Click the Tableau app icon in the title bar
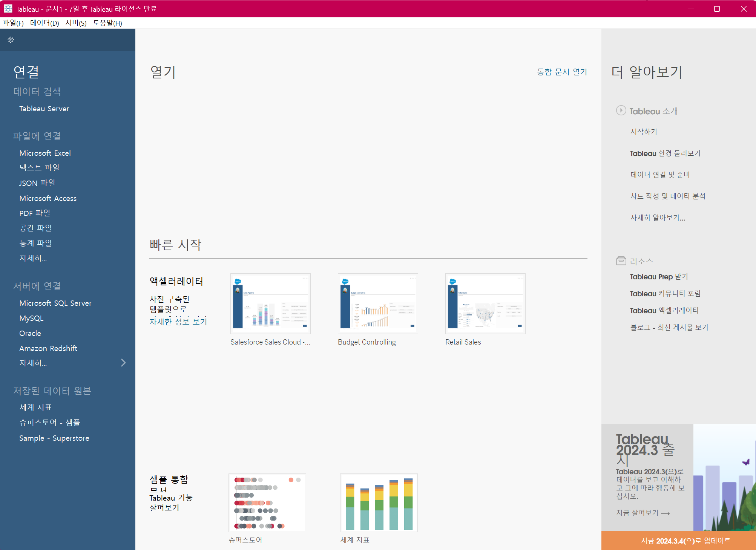 pos(8,9)
